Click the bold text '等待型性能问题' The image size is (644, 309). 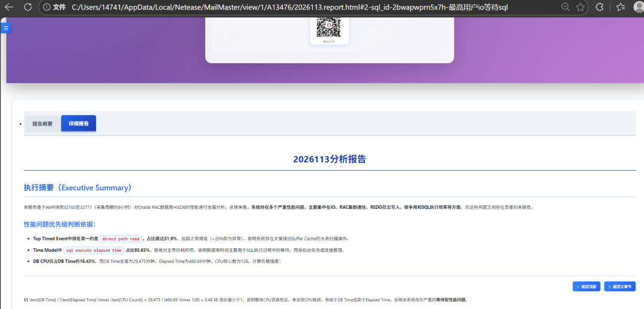pos(450,300)
